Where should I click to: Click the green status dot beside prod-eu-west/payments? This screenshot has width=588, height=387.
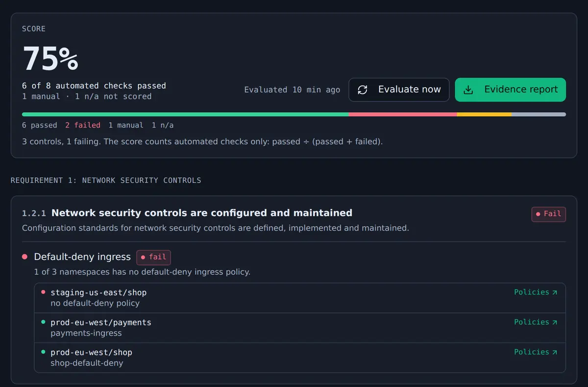[x=43, y=322]
